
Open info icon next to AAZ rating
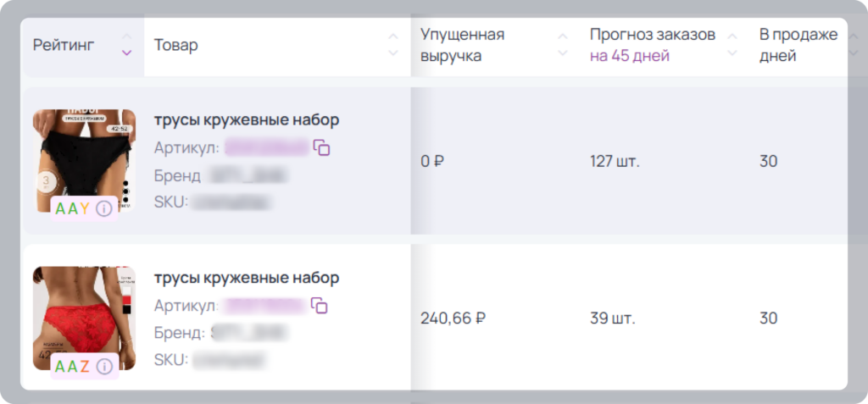[x=104, y=366]
